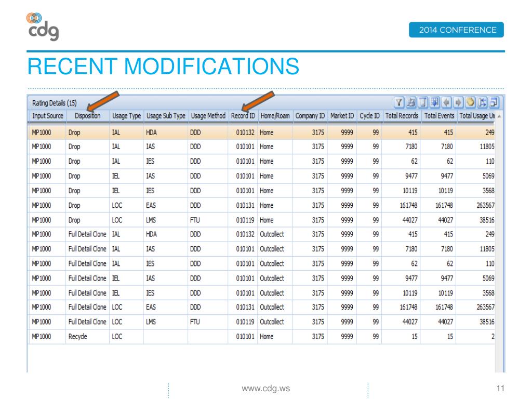Viewport: 532px width, 399px height.
Task: Click Outcollect in Full Detail Clone LMS row
Action: click(272, 322)
